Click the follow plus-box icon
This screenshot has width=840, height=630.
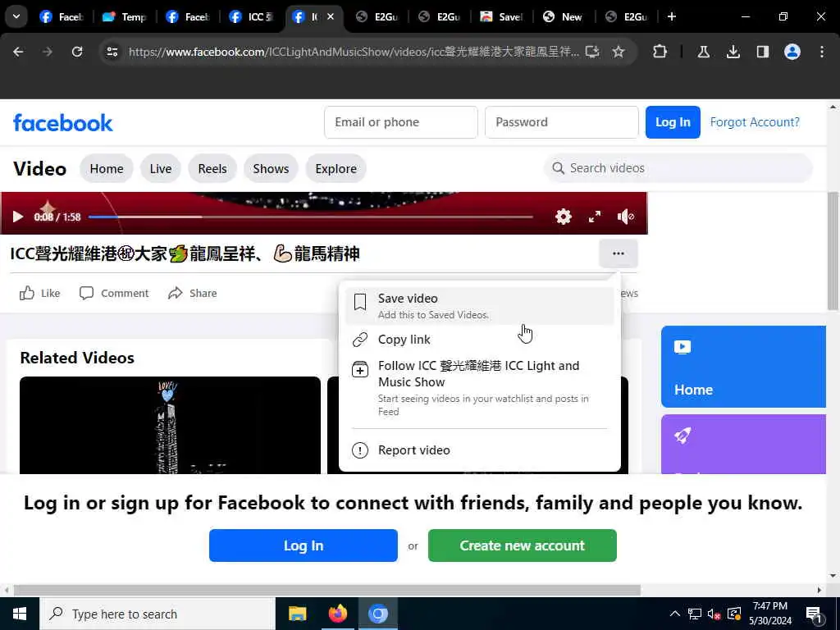pyautogui.click(x=360, y=369)
